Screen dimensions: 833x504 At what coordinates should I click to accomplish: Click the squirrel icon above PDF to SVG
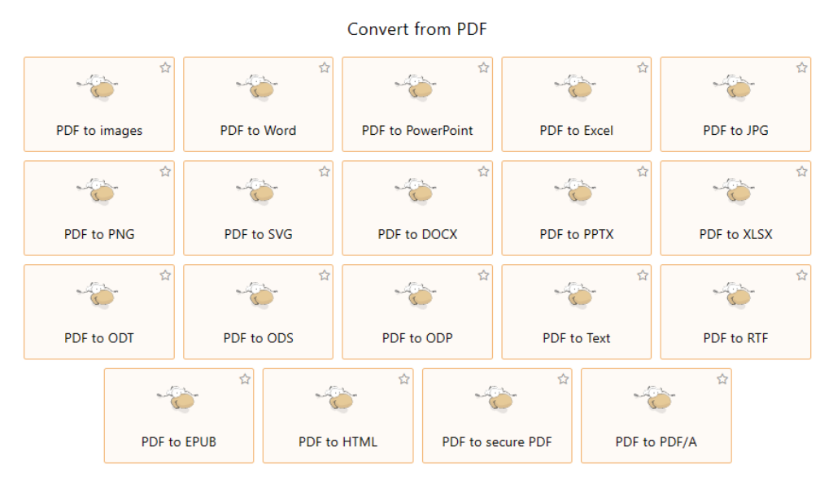[258, 191]
